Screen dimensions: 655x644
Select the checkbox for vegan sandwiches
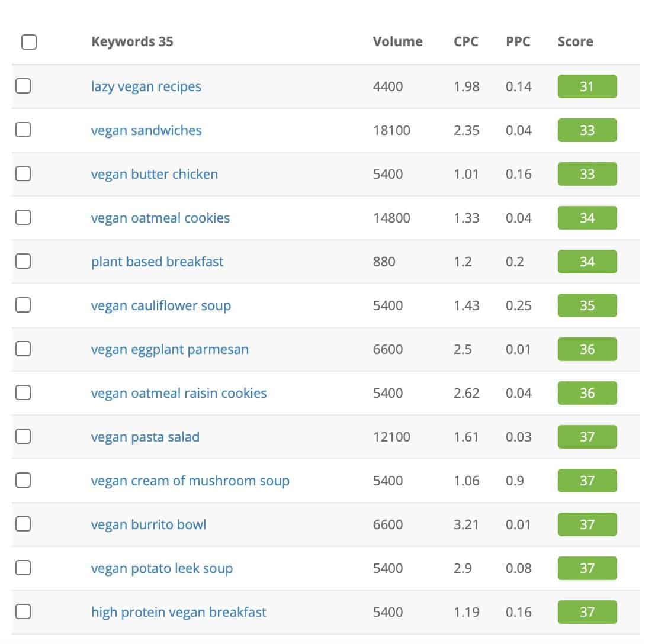pyautogui.click(x=23, y=130)
